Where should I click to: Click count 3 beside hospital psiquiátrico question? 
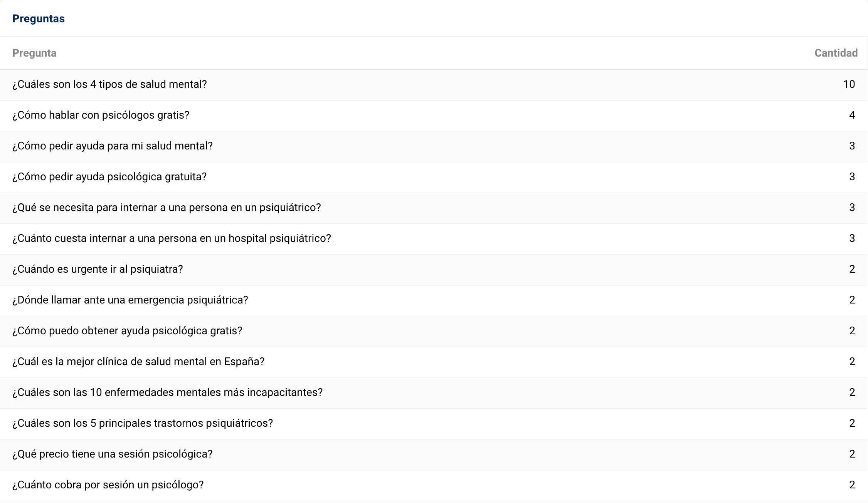tap(852, 238)
